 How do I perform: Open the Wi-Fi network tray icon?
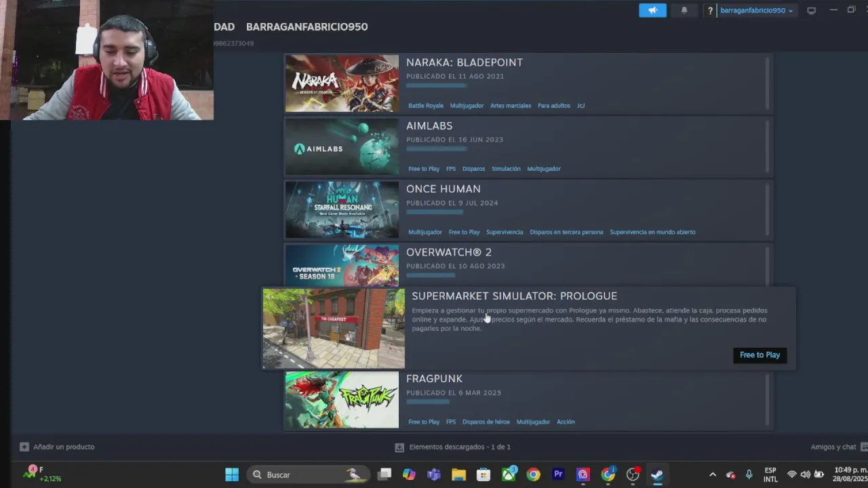[791, 474]
